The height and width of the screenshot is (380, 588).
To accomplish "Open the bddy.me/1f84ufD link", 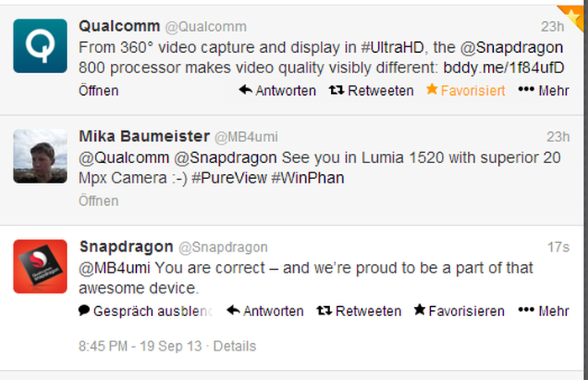I will click(x=504, y=68).
